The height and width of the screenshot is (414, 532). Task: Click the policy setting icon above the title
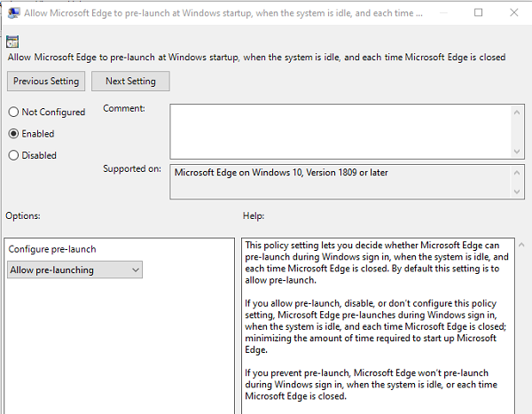[12, 42]
